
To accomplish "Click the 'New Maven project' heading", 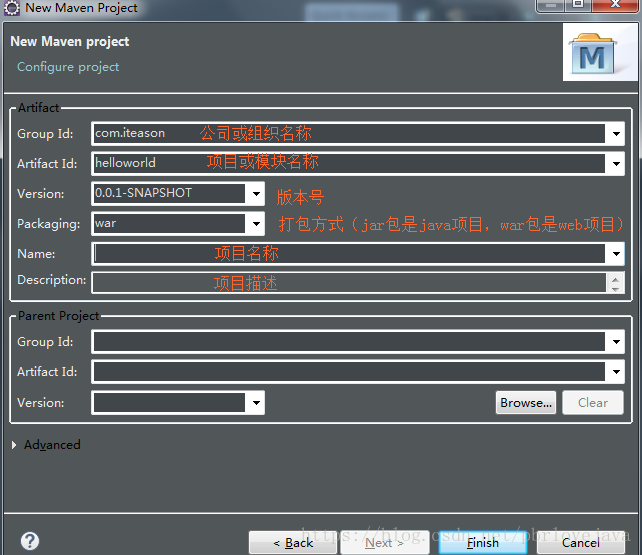I will pyautogui.click(x=70, y=41).
